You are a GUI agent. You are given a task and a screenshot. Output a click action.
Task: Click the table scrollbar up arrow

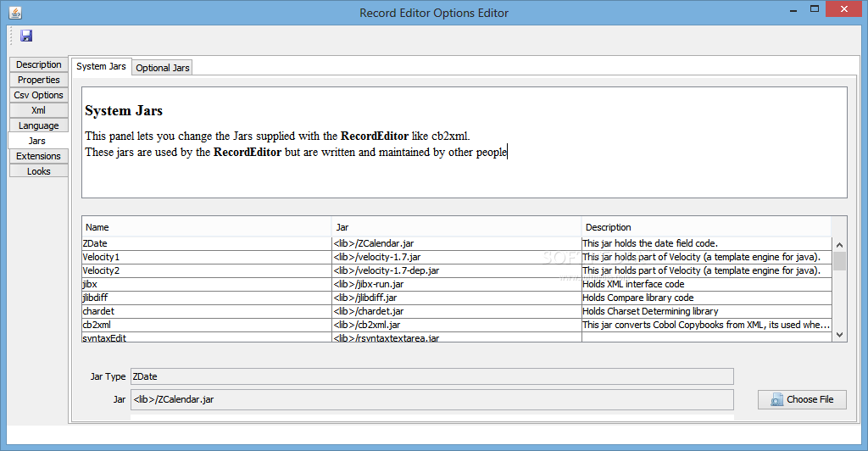[839, 245]
